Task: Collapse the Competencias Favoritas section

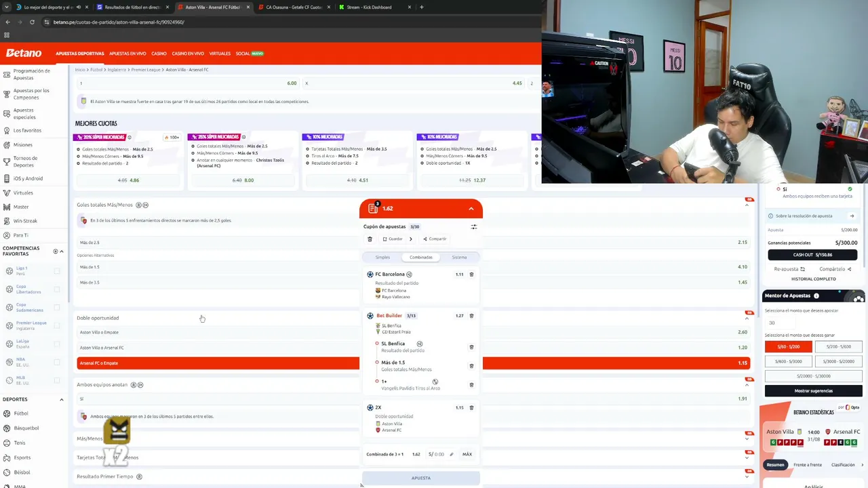Action: (x=62, y=251)
